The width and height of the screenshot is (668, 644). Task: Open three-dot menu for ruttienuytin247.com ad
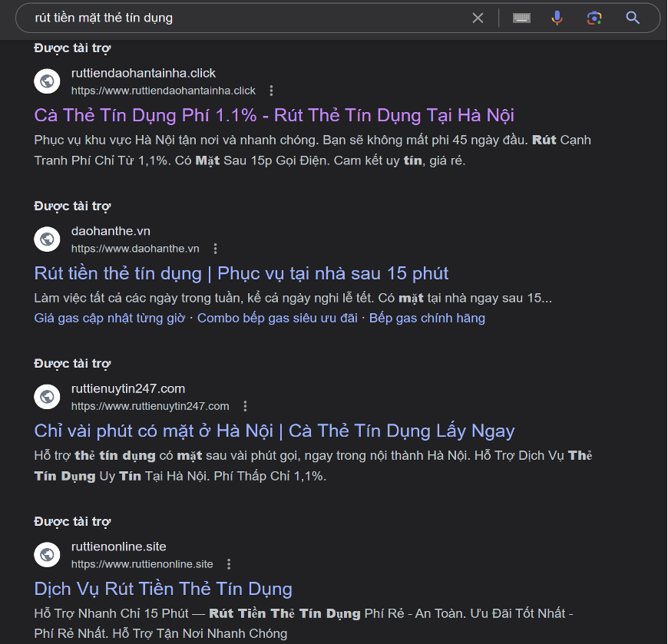click(x=245, y=406)
